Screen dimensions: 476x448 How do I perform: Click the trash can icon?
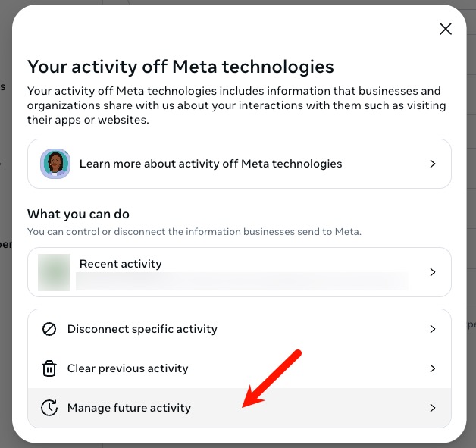(x=49, y=368)
